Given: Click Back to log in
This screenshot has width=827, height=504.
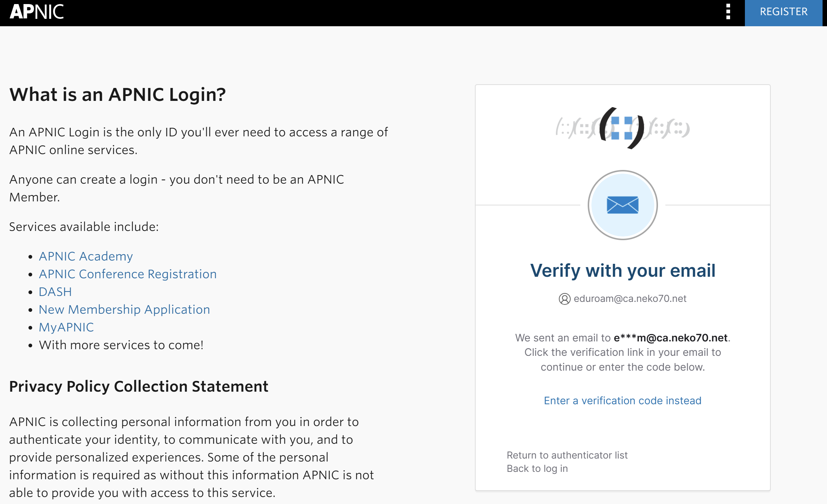Looking at the screenshot, I should point(537,469).
